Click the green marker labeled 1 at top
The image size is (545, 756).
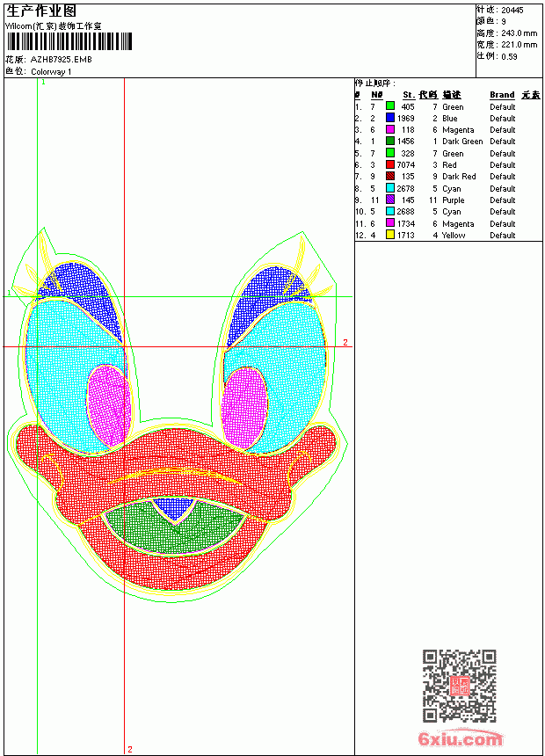click(43, 83)
